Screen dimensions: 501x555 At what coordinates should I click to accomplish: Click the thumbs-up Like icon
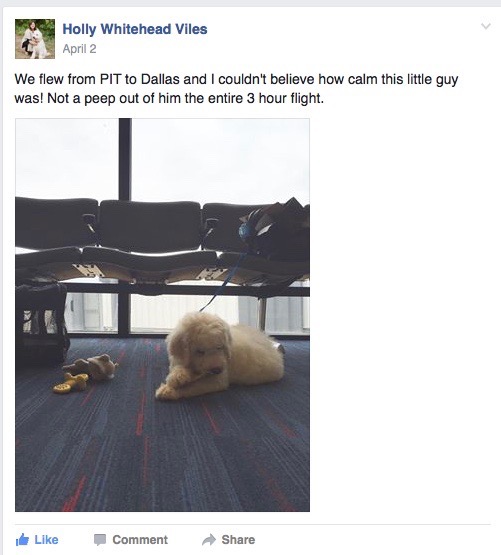click(22, 540)
